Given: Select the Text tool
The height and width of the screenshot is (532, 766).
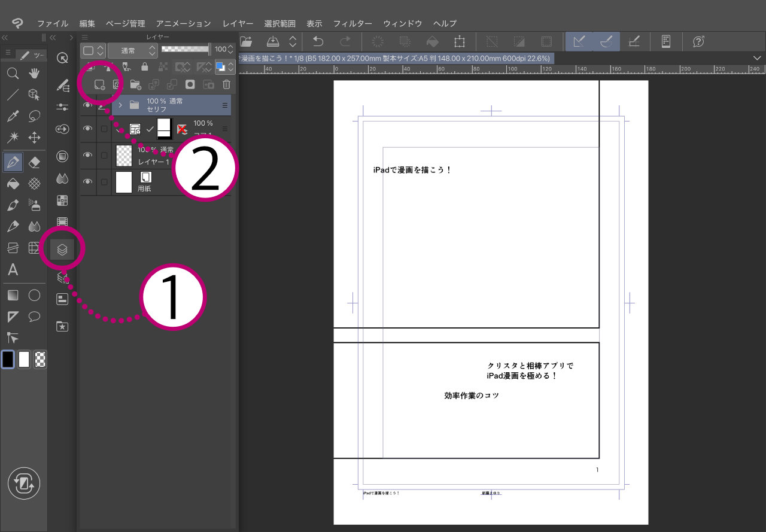Looking at the screenshot, I should (13, 270).
